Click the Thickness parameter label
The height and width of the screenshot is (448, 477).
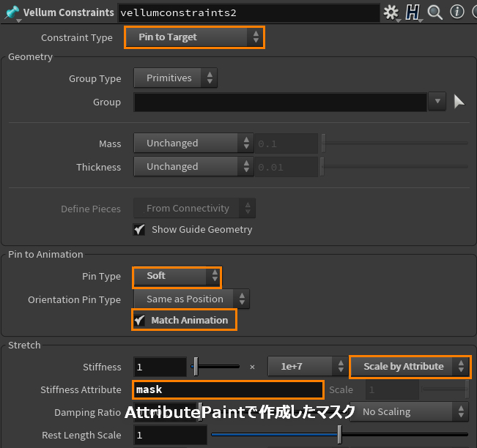point(98,167)
